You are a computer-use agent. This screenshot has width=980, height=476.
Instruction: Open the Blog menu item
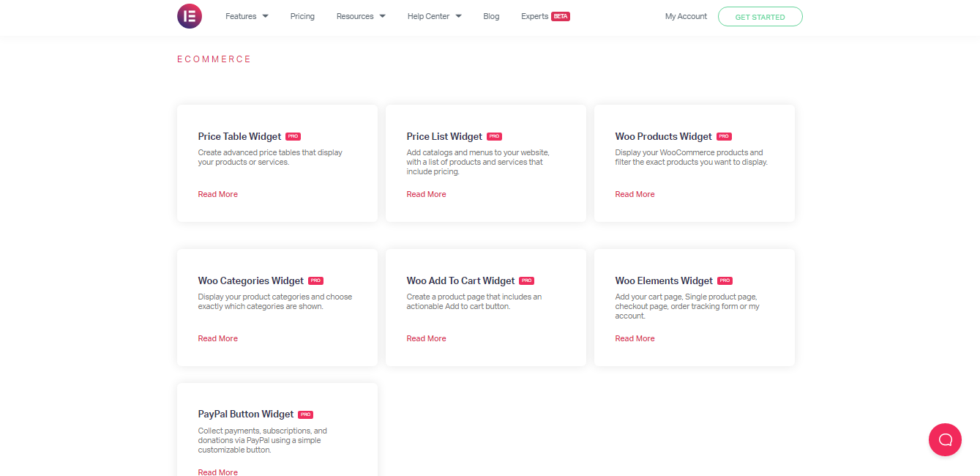(491, 16)
